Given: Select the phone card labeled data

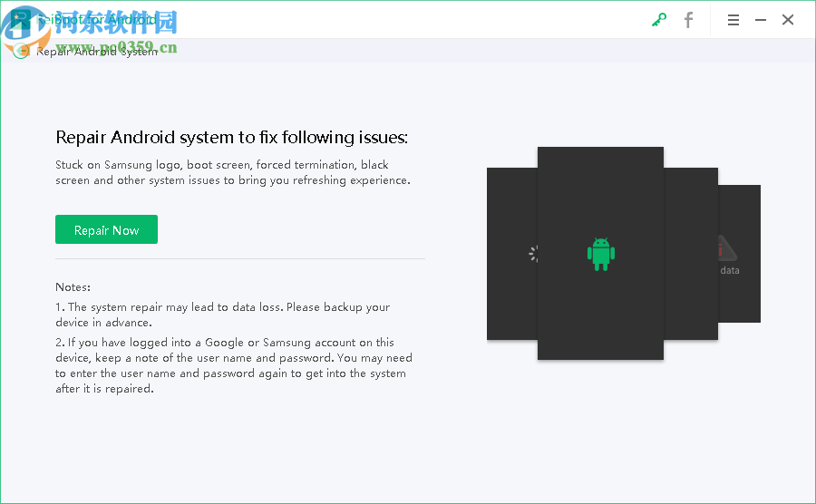Looking at the screenshot, I should 739,253.
